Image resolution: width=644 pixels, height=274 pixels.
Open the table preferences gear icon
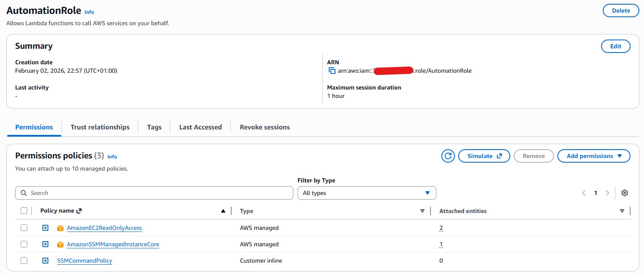pyautogui.click(x=624, y=192)
